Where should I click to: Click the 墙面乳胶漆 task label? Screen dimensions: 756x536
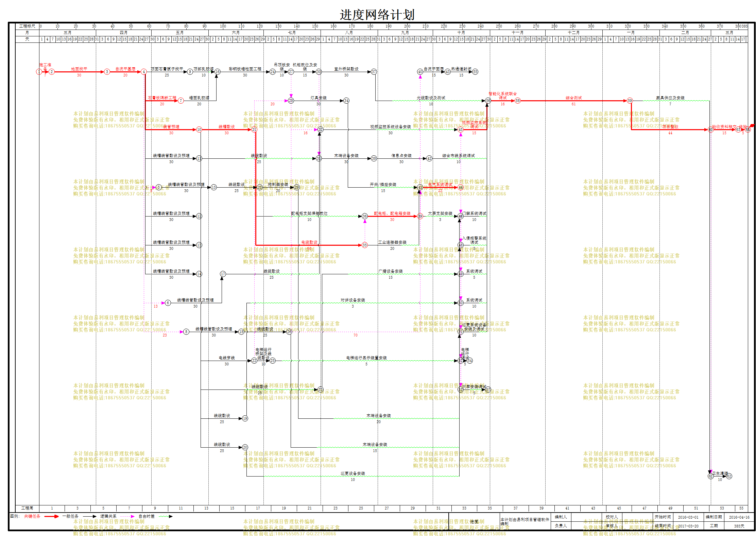tap(199, 98)
